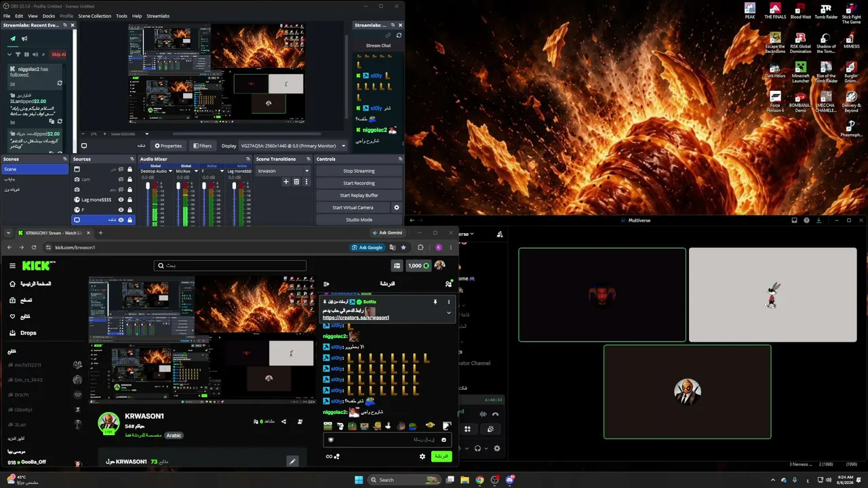Image resolution: width=868 pixels, height=488 pixels.
Task: Open Drops in the Kick sidebar
Action: coord(28,333)
